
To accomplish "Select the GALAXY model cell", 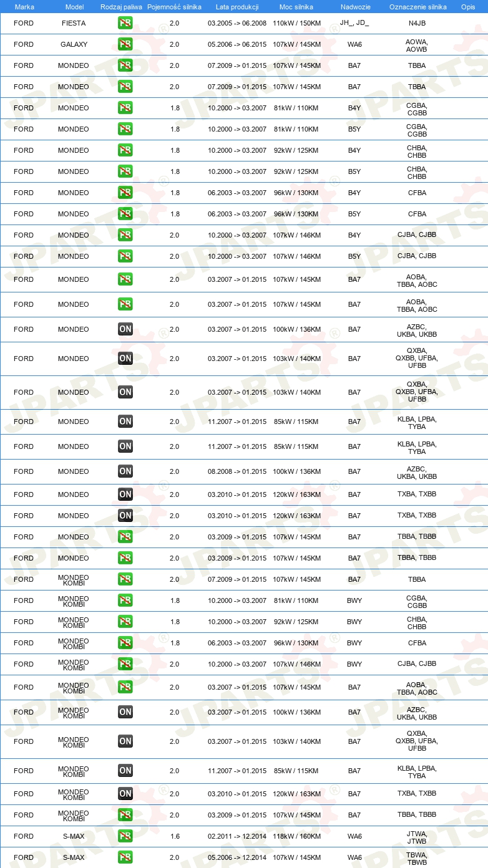I will click(74, 44).
